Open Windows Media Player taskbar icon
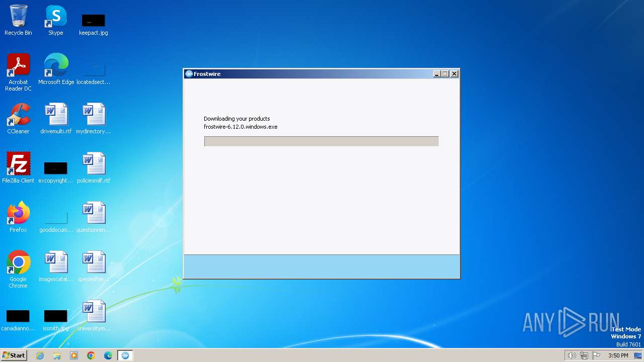Viewport: 644px width, 362px height. (x=74, y=355)
